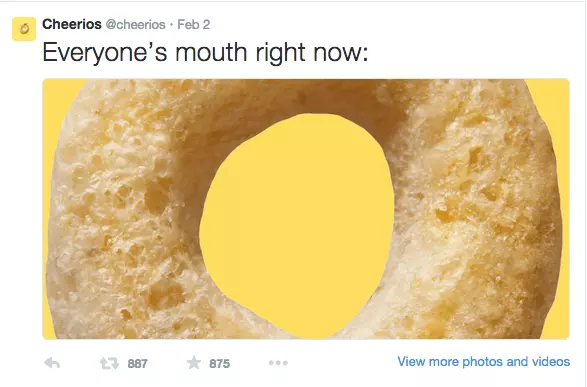Open the Feb 2 timestamp permalink
The width and height of the screenshot is (587, 387).
(x=194, y=25)
